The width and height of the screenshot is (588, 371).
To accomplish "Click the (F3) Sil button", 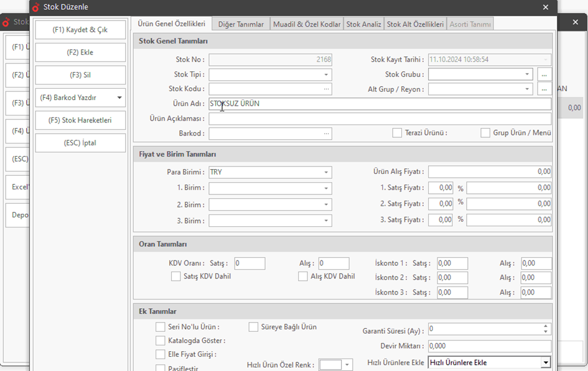I will pyautogui.click(x=80, y=75).
